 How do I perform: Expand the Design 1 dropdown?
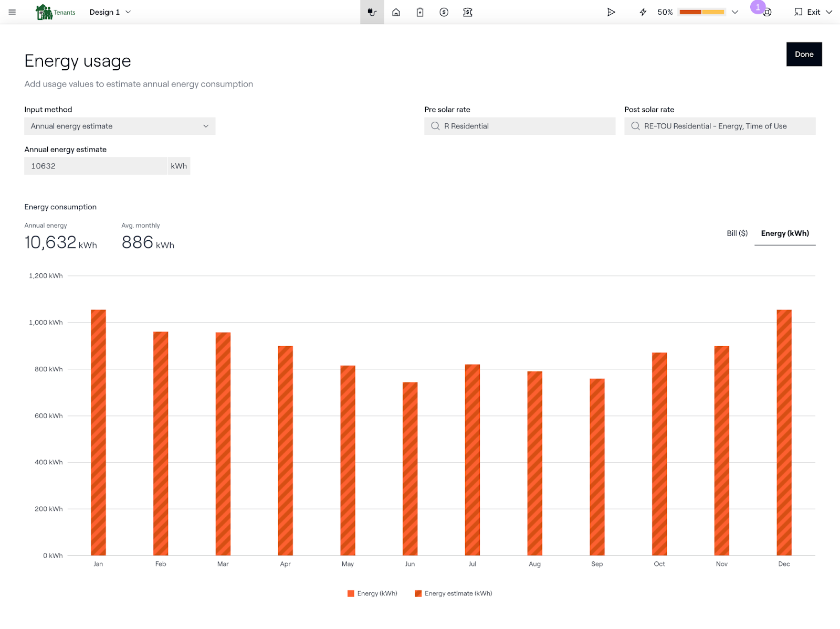pyautogui.click(x=110, y=12)
